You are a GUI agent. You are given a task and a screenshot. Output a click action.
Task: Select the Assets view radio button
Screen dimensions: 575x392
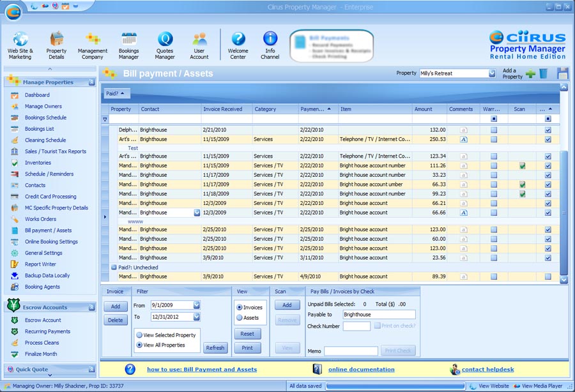240,318
